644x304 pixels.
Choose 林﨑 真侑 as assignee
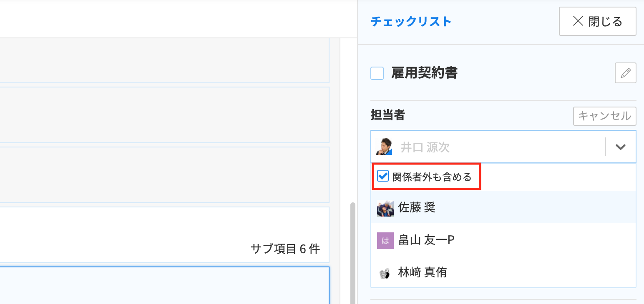tap(503, 273)
